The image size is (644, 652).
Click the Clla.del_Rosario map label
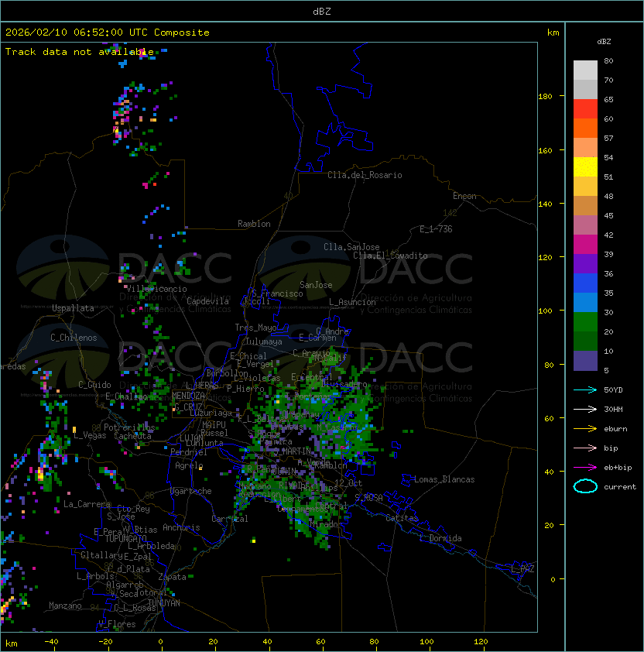point(365,175)
